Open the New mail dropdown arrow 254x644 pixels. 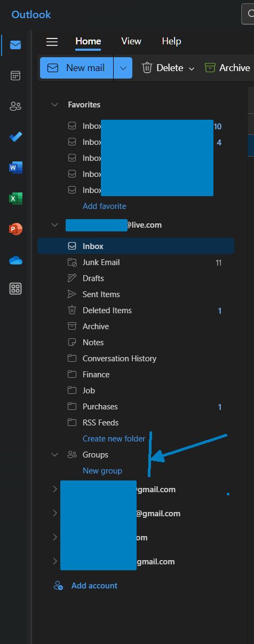coord(123,68)
